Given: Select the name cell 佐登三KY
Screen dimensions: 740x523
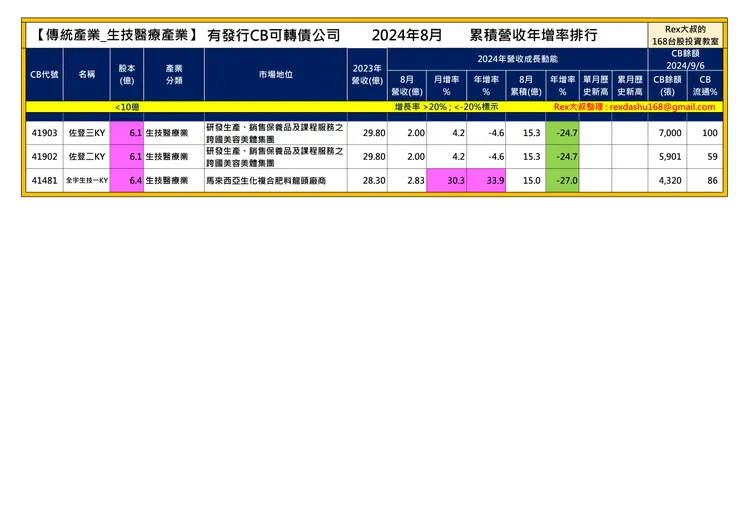Looking at the screenshot, I should (86, 133).
